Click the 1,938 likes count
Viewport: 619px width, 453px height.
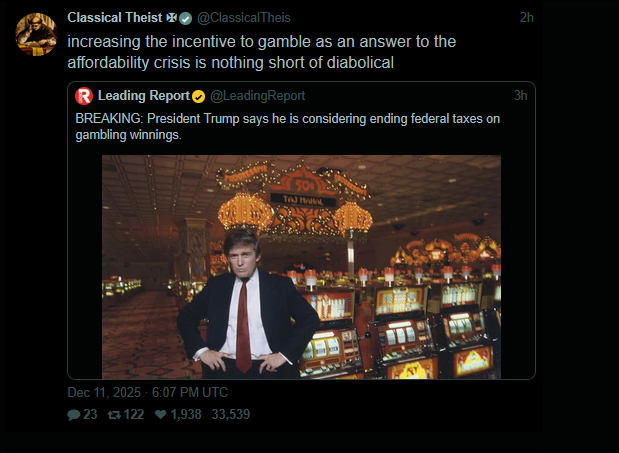[x=186, y=416]
